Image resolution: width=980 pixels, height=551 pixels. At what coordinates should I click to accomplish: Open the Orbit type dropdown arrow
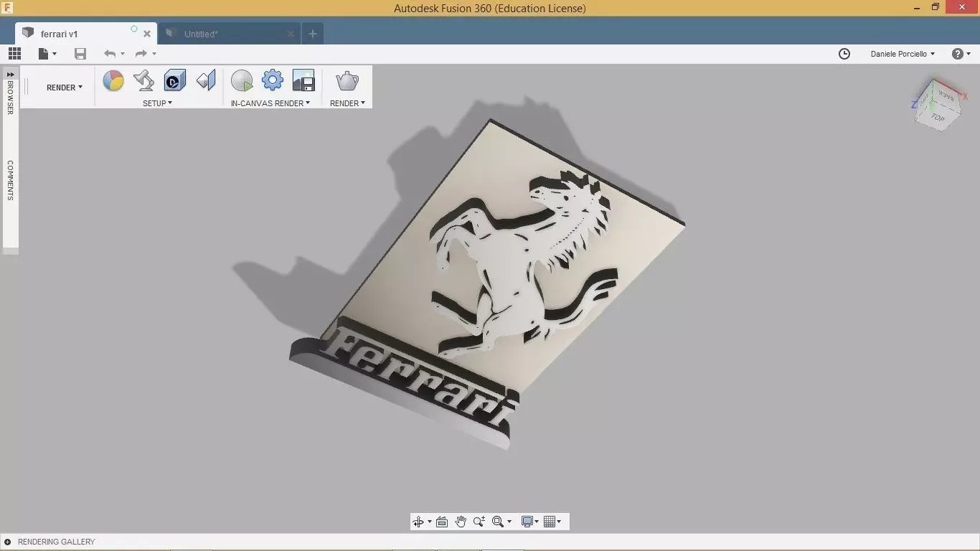pos(430,522)
